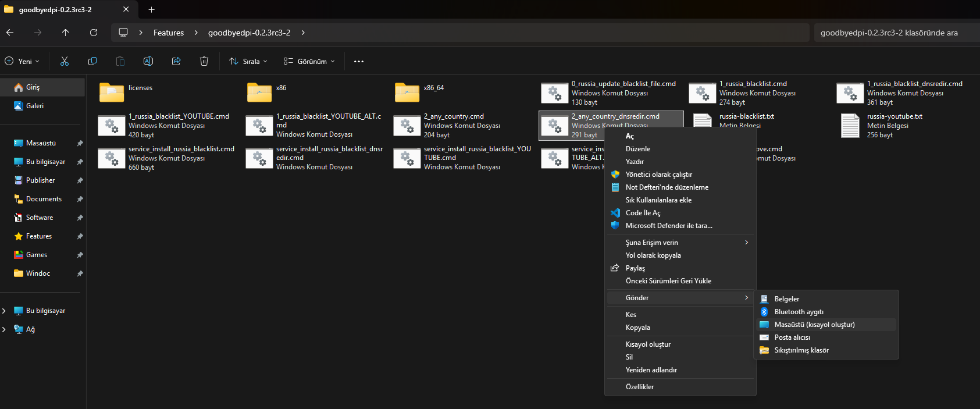Choose Yönetici olarak çalıştır
980x409 pixels.
click(680, 175)
